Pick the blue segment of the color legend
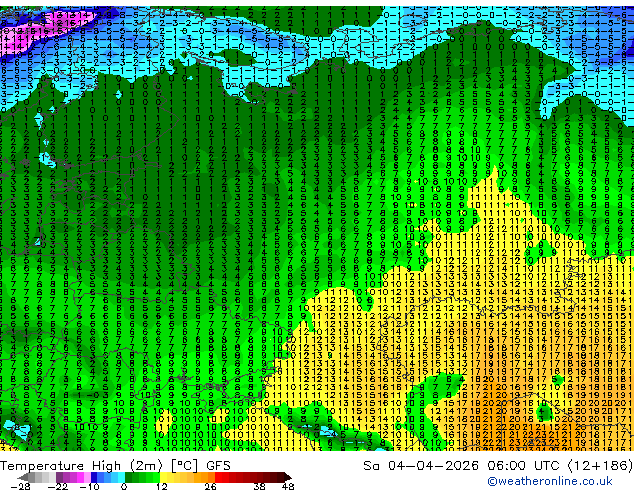The height and width of the screenshot is (490, 634). point(108,477)
